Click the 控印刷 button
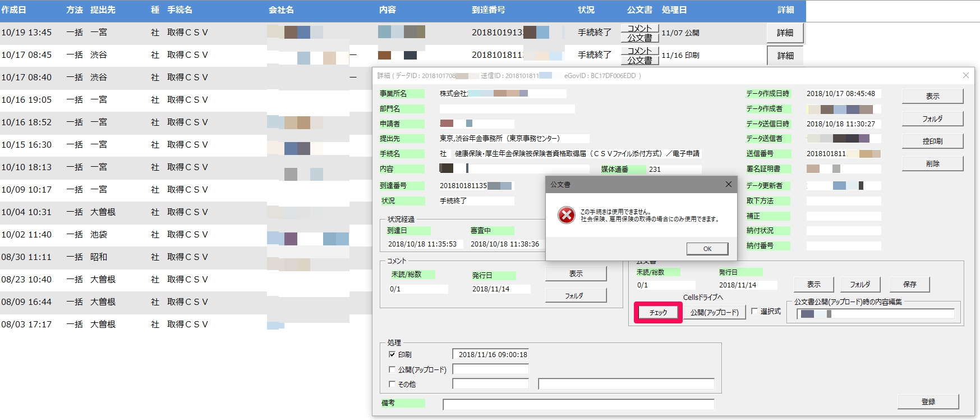 (932, 141)
